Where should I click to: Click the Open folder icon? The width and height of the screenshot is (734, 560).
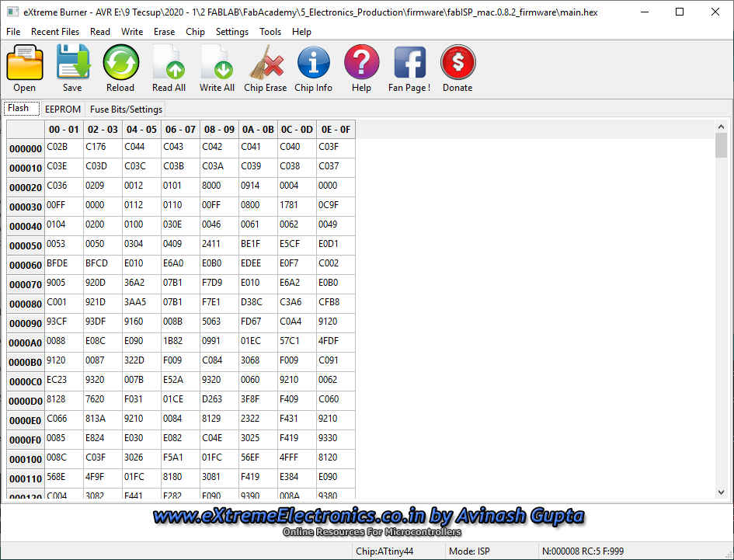click(24, 62)
